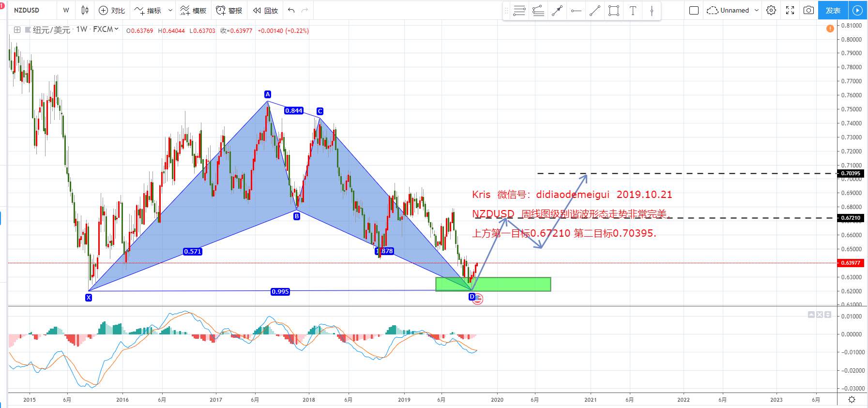Select the arrow line drawing tool
The height and width of the screenshot is (408, 868).
[x=557, y=11]
